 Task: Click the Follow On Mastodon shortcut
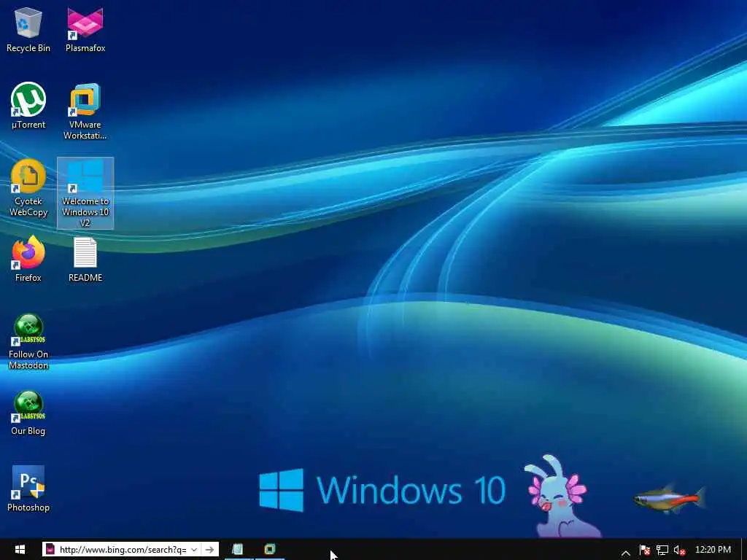coord(28,341)
